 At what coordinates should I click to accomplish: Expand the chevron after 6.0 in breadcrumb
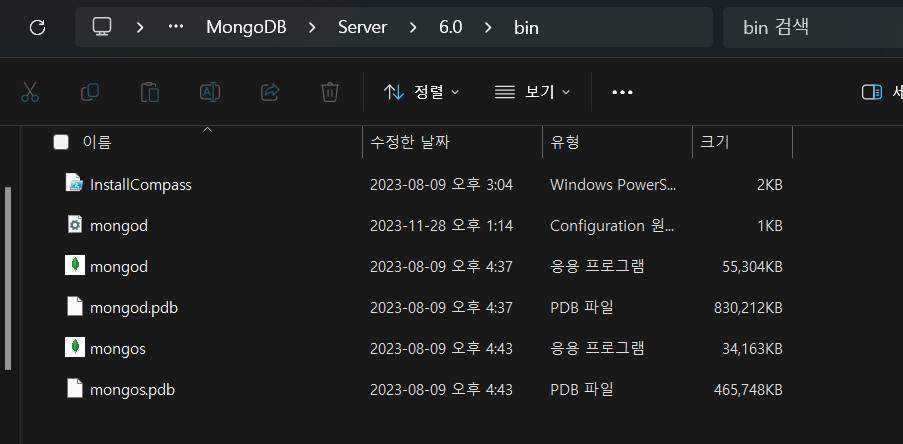[x=488, y=27]
